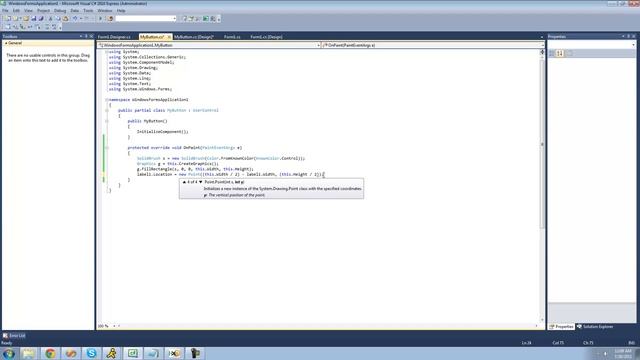Click the Start Debugging play icon

click(100, 18)
